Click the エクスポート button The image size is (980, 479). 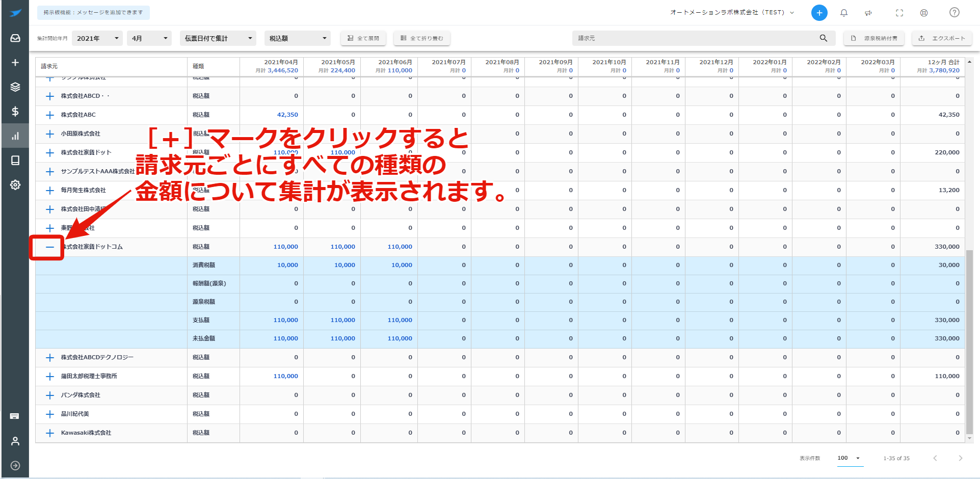942,38
